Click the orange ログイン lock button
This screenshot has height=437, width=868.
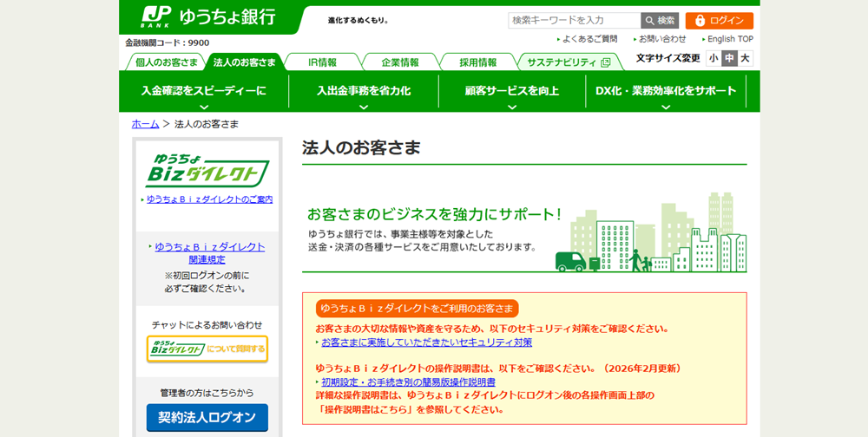(x=719, y=21)
